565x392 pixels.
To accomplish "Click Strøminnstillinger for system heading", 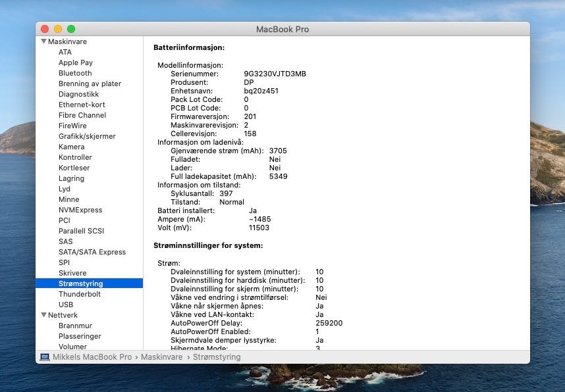I will pyautogui.click(x=208, y=245).
